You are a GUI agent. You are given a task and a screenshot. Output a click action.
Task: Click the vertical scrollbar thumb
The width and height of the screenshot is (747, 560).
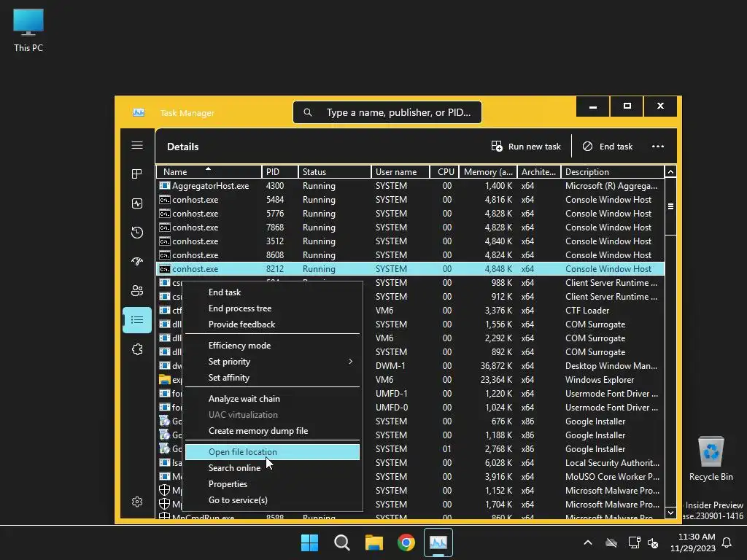(670, 206)
